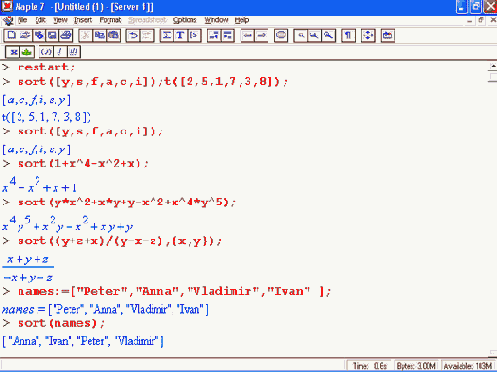
Task: Create a new worksheet with the New icon
Action: point(11,35)
